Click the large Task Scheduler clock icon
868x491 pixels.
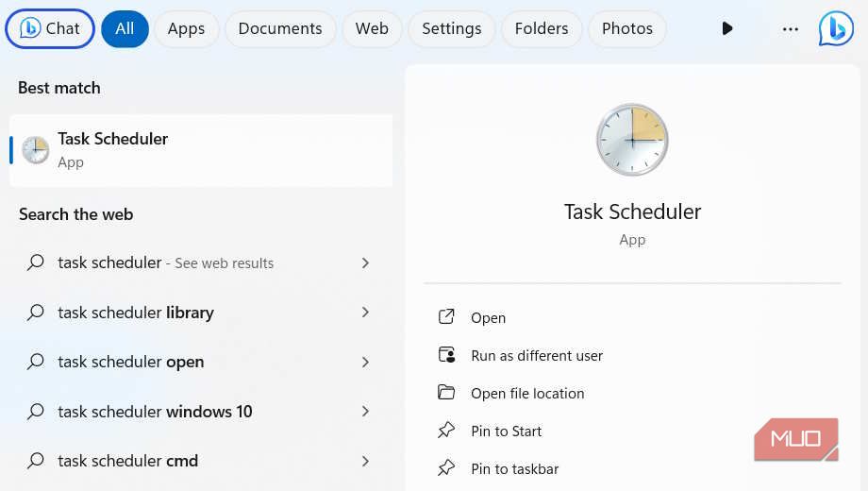tap(632, 140)
